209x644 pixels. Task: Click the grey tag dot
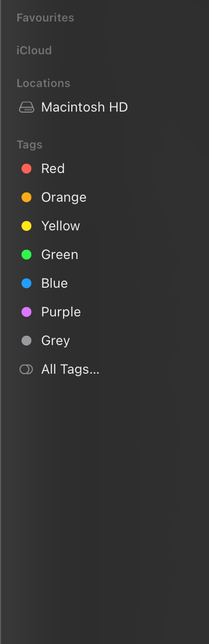tap(27, 341)
